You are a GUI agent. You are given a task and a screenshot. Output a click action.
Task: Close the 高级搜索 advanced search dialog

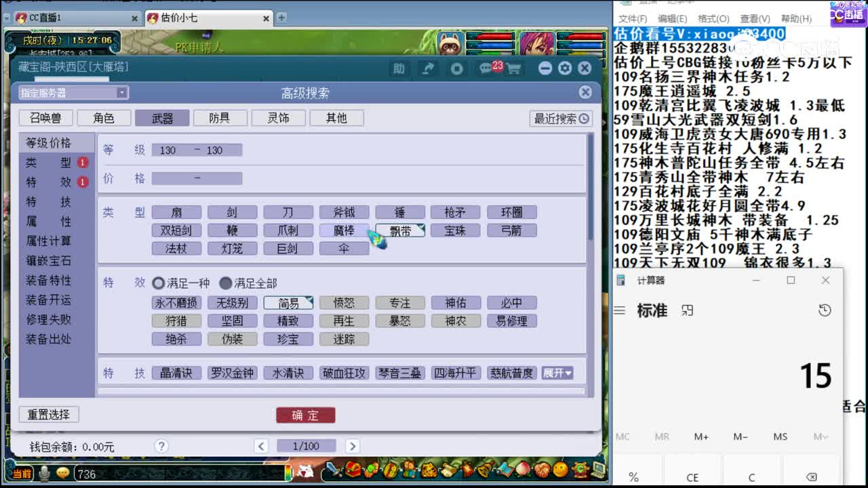585,92
